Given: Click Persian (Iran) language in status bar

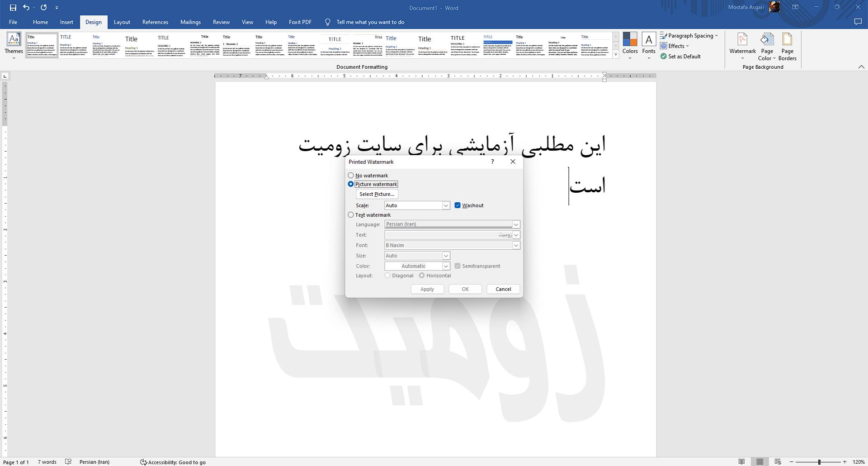Looking at the screenshot, I should pyautogui.click(x=94, y=462).
